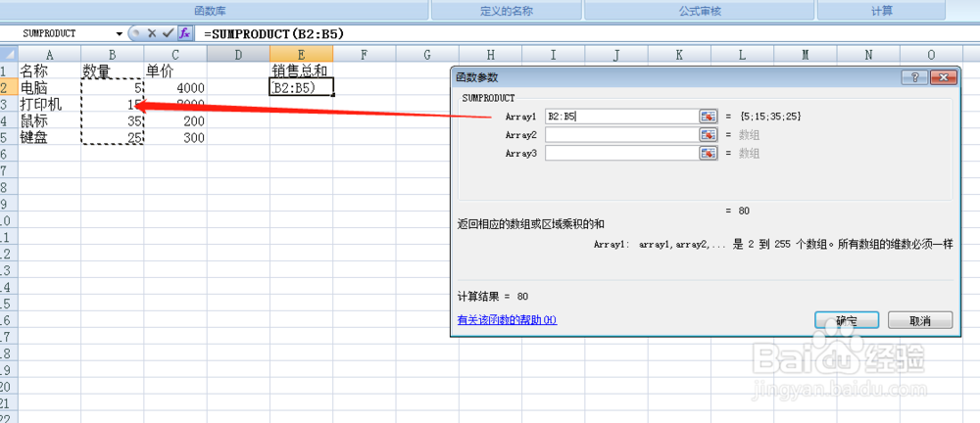Select column A header

pos(49,55)
